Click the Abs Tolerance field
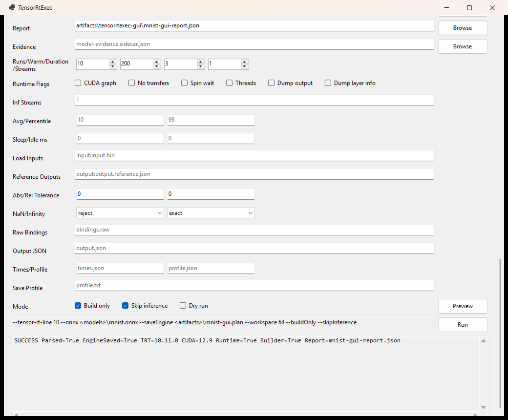This screenshot has height=420, width=508. pyautogui.click(x=120, y=194)
